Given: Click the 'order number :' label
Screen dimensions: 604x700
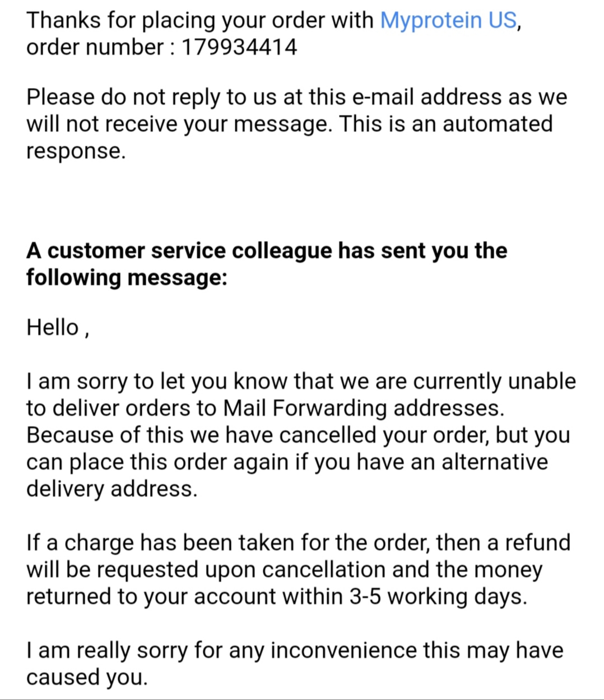Looking at the screenshot, I should pos(100,47).
